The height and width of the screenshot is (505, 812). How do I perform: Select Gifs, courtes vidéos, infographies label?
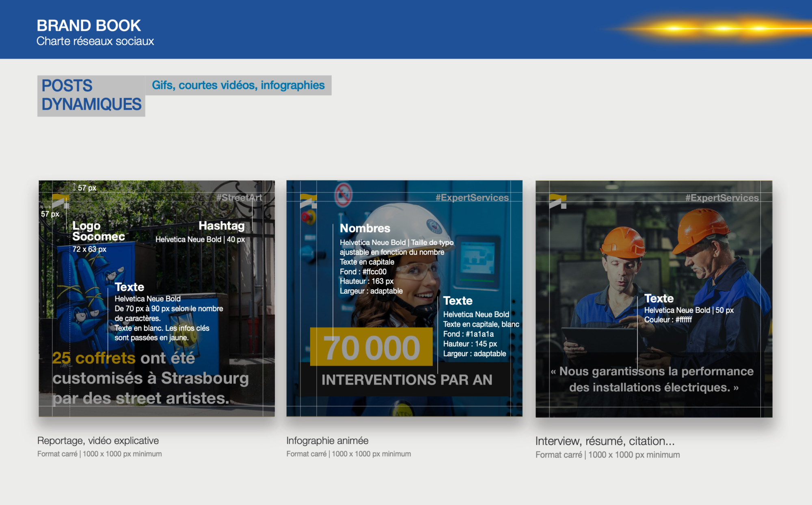(x=238, y=85)
